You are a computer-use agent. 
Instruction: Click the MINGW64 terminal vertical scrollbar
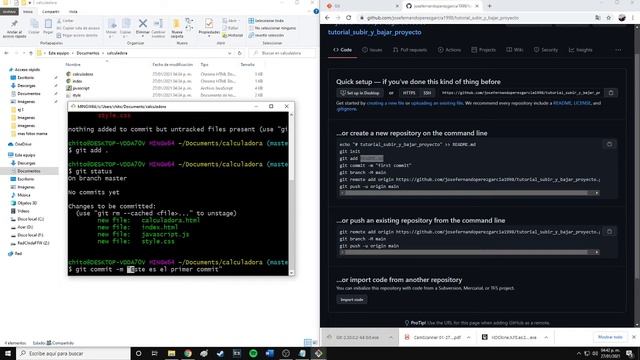point(291,193)
